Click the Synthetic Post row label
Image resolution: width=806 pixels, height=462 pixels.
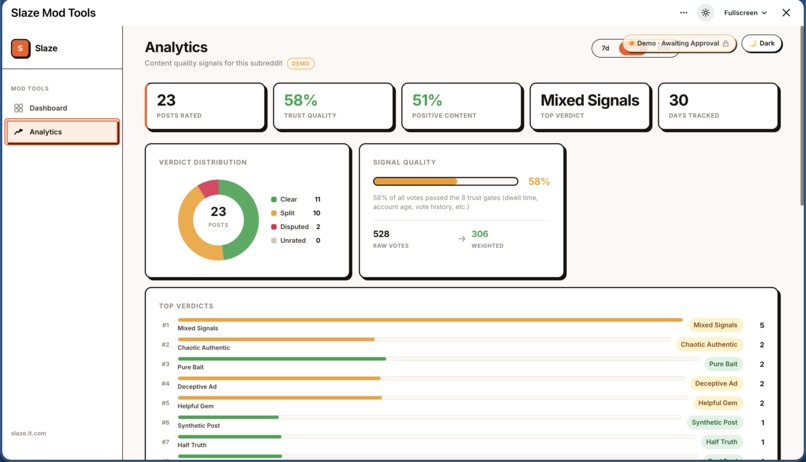coord(198,426)
